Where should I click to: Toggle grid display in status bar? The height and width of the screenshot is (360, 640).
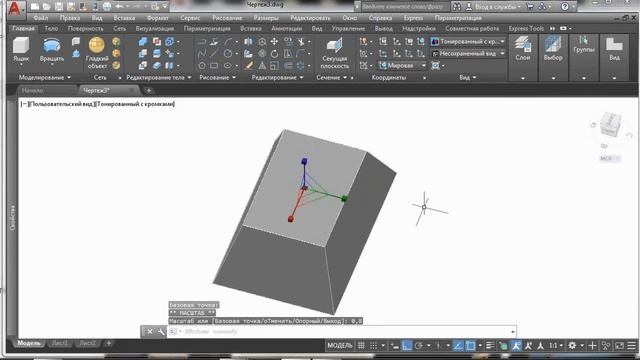(361, 346)
